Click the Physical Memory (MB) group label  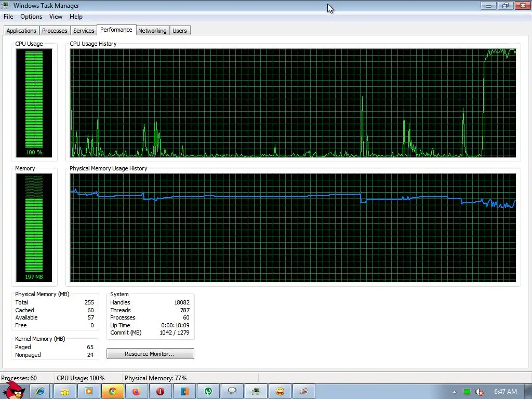pyautogui.click(x=42, y=294)
